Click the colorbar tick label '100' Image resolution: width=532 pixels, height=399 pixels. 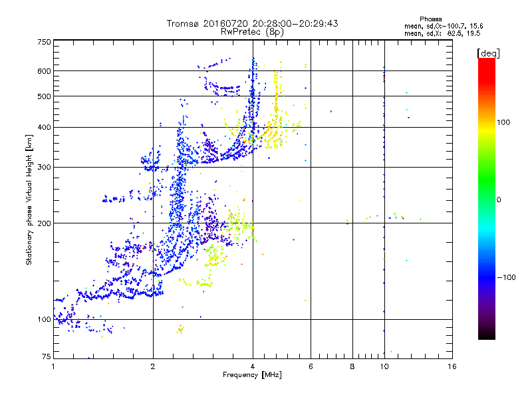click(503, 122)
